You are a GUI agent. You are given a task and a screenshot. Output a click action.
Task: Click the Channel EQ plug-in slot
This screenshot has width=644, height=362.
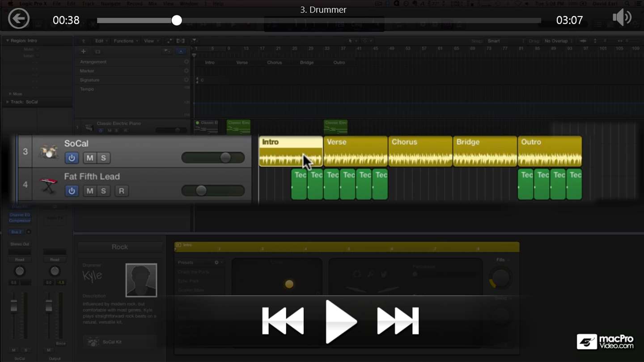(20, 215)
